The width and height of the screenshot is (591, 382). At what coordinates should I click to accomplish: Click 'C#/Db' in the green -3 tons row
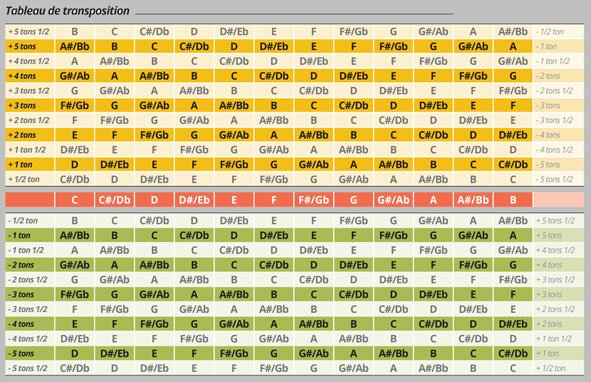(354, 295)
